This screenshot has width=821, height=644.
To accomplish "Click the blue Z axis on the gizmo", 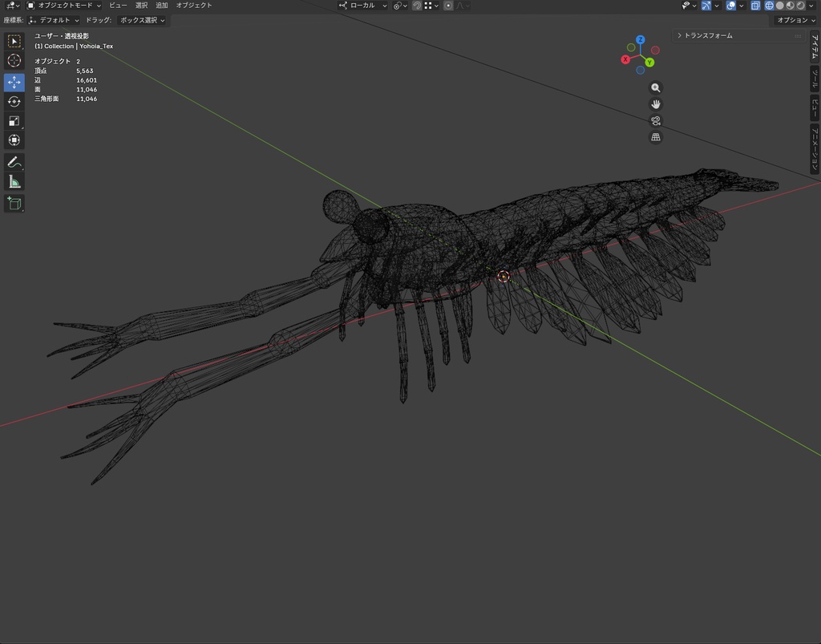I will point(641,39).
